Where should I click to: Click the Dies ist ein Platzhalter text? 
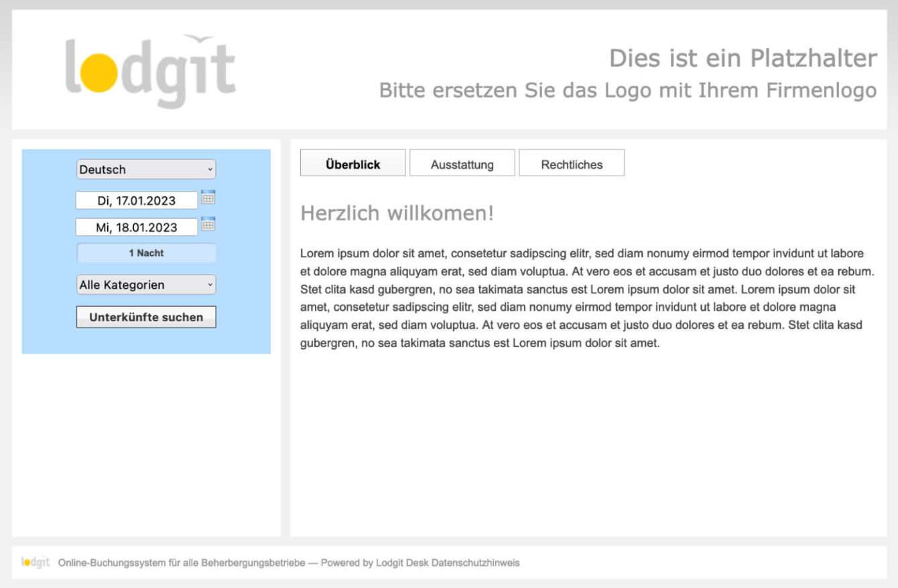pos(743,59)
